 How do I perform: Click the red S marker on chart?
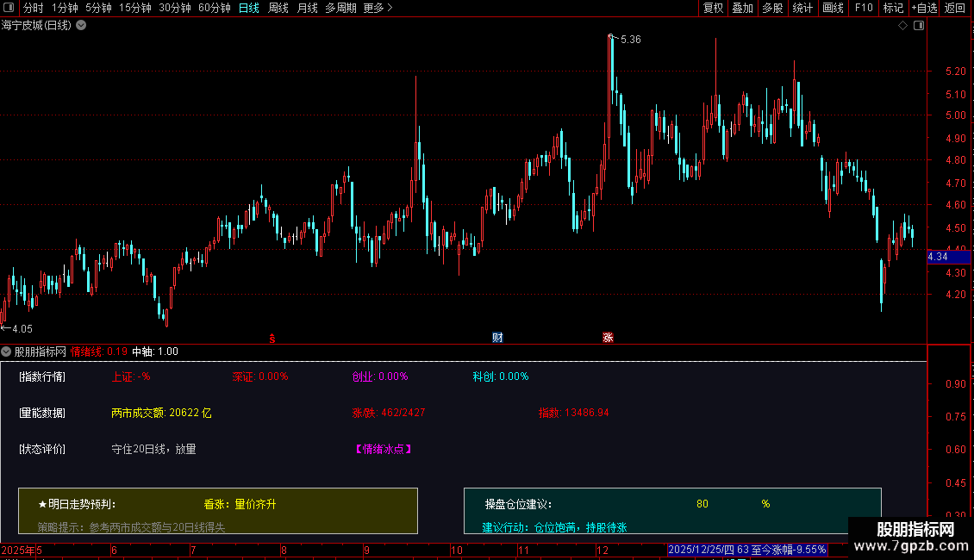tap(272, 339)
